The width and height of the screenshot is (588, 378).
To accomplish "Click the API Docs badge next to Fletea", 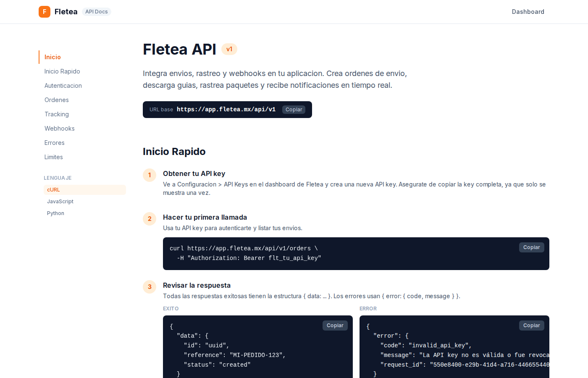I will [96, 11].
